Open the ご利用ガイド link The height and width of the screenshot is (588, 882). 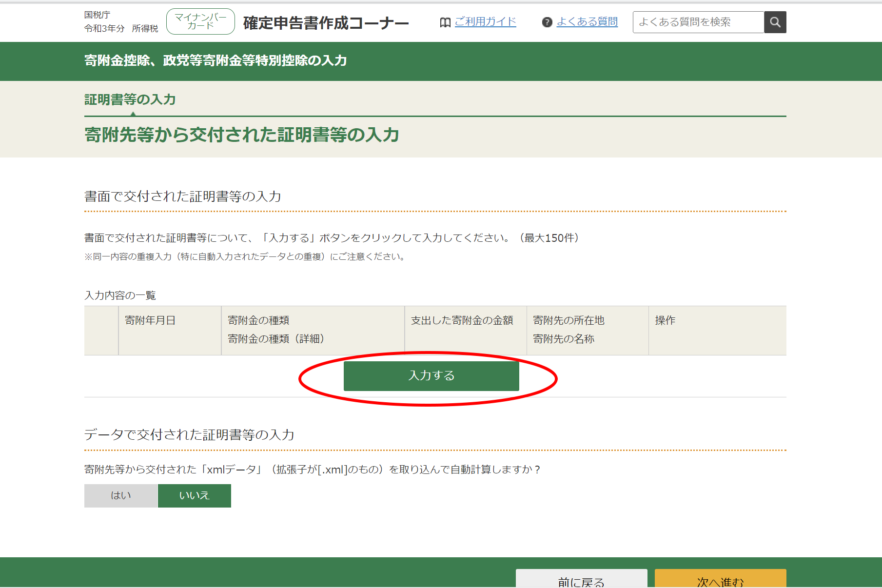tap(485, 22)
